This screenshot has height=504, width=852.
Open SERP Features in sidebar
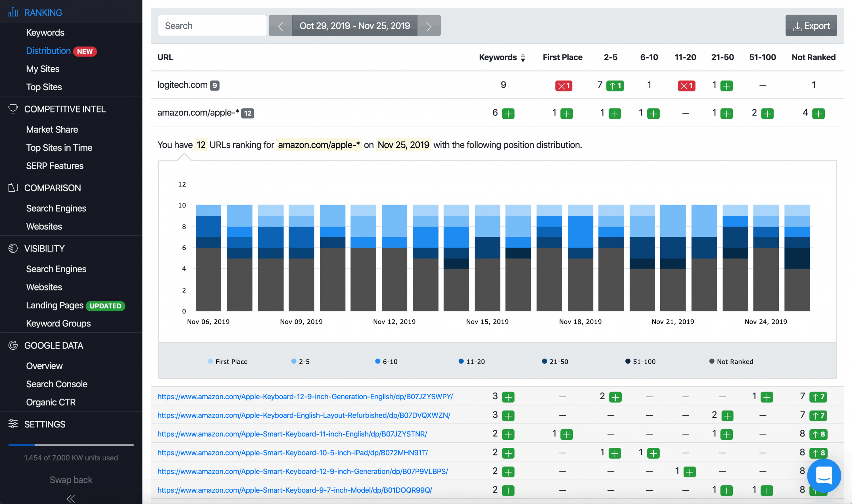click(x=55, y=166)
